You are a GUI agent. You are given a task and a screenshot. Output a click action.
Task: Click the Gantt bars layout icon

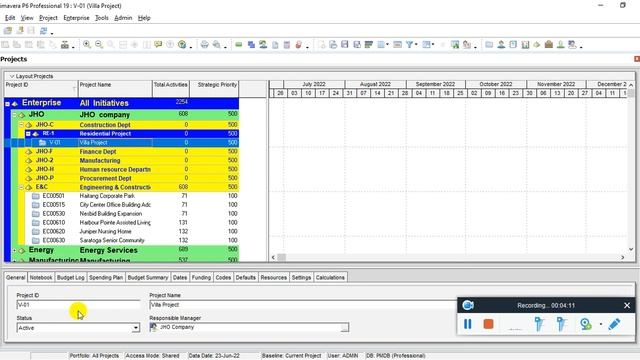click(369, 44)
